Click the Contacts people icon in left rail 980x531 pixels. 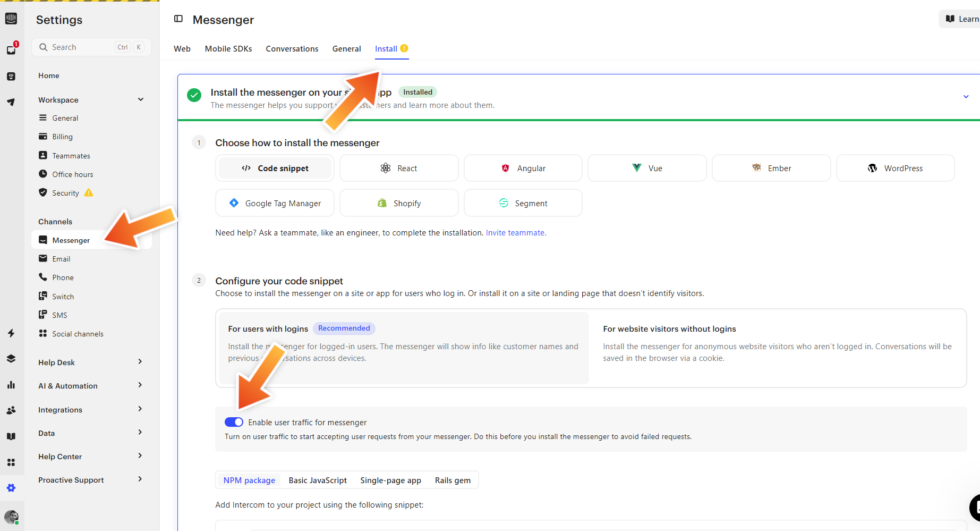[11, 410]
